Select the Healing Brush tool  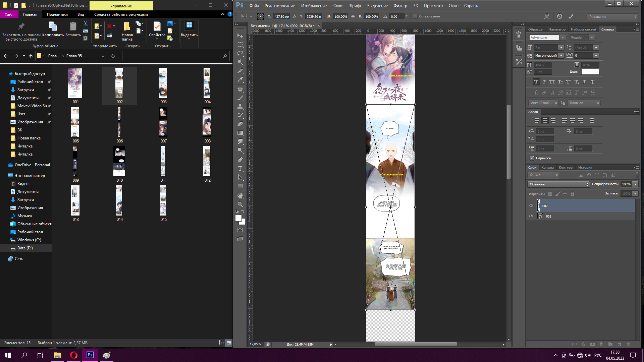click(x=240, y=89)
